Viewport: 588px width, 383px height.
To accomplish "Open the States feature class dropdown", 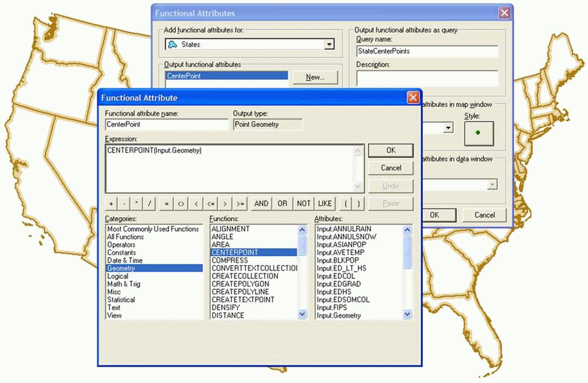I will coord(329,45).
